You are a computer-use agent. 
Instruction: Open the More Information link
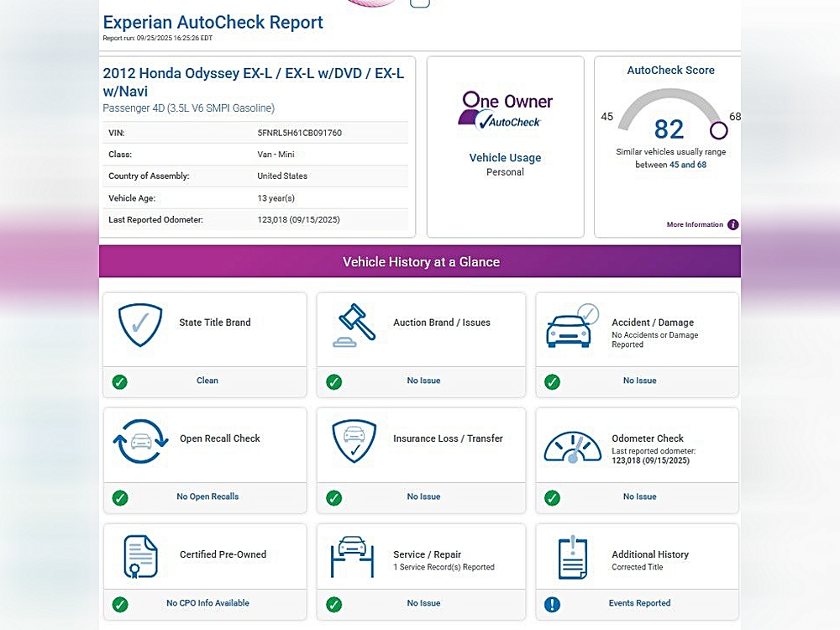pos(695,225)
